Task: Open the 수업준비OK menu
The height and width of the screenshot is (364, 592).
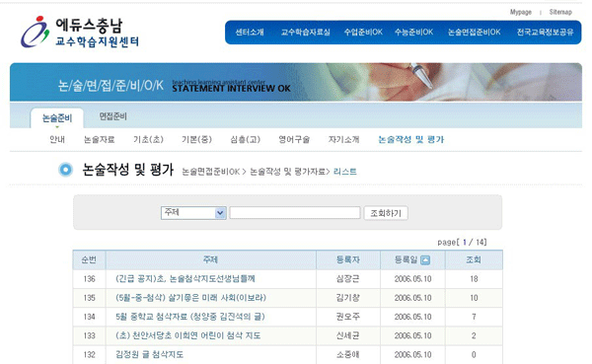Action: 363,33
